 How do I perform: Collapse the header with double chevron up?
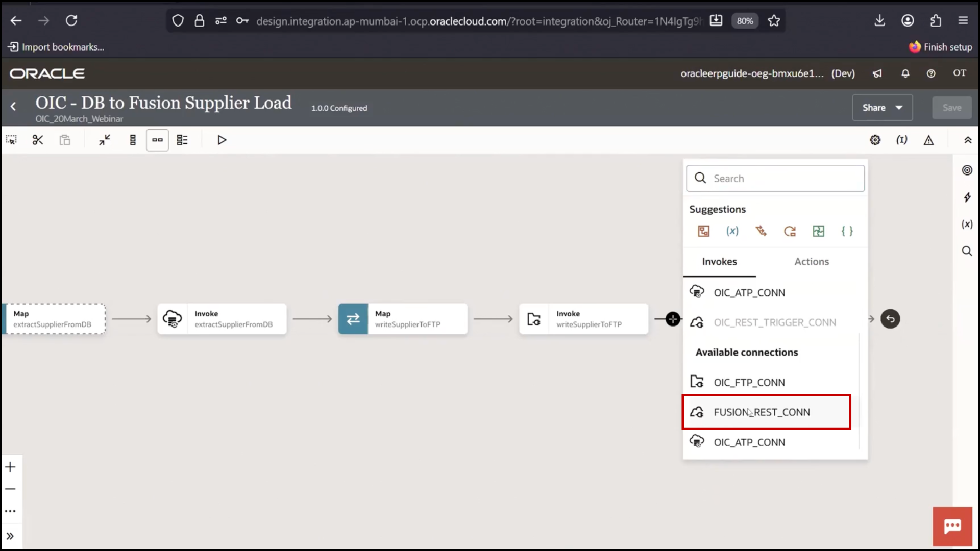(x=968, y=140)
